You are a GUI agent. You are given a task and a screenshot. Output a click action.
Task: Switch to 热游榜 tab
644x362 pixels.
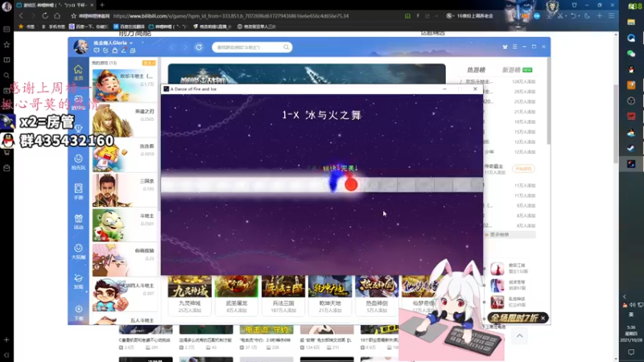(476, 70)
